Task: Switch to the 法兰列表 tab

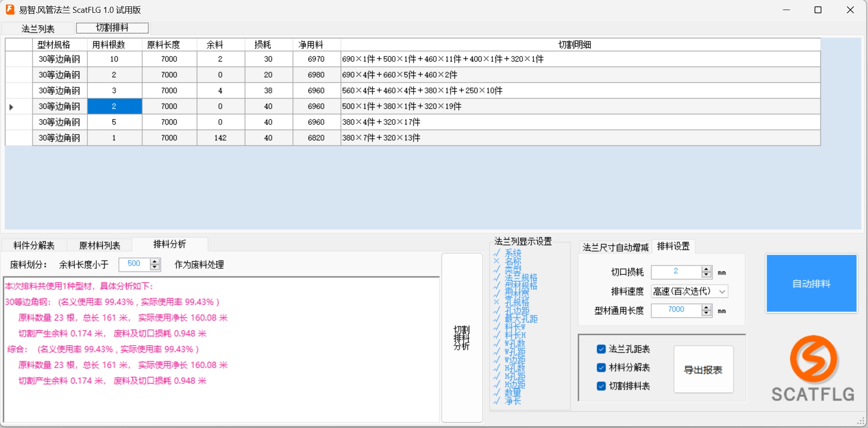Action: [38, 29]
